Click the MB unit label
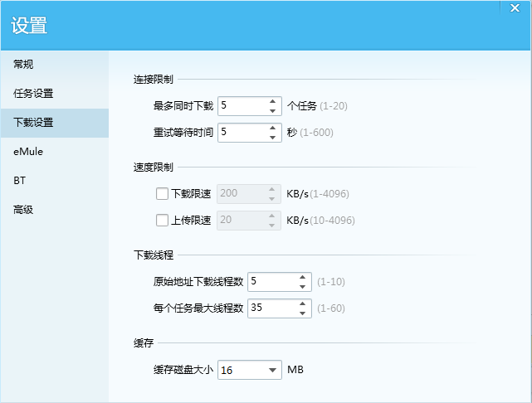The image size is (532, 403). 295,370
